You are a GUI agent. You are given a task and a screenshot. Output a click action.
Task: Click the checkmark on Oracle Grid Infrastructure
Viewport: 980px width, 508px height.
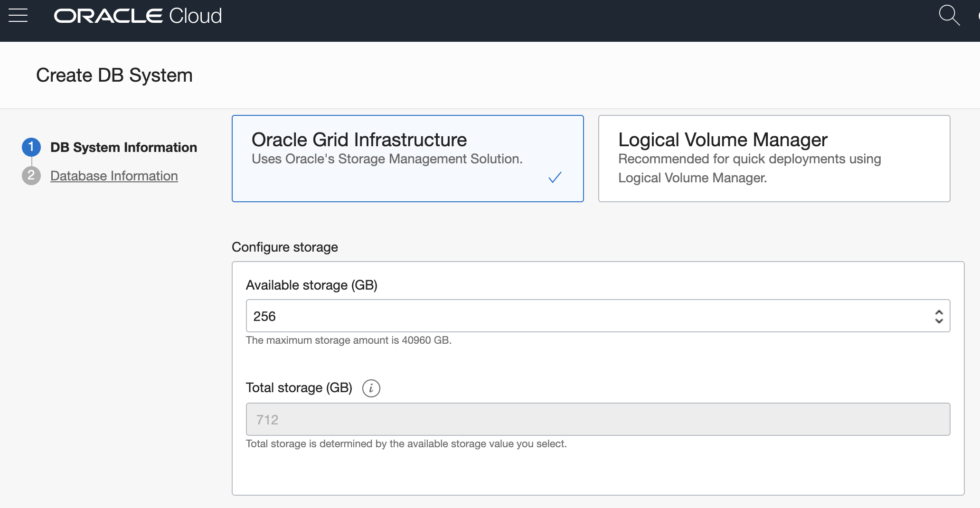[x=555, y=178]
